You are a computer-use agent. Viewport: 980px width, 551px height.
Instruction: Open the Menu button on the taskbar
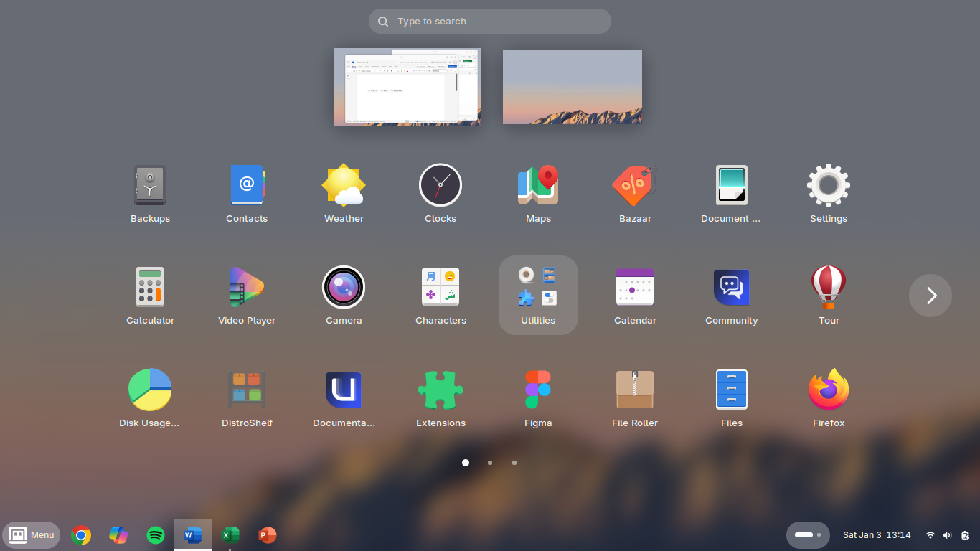32,534
